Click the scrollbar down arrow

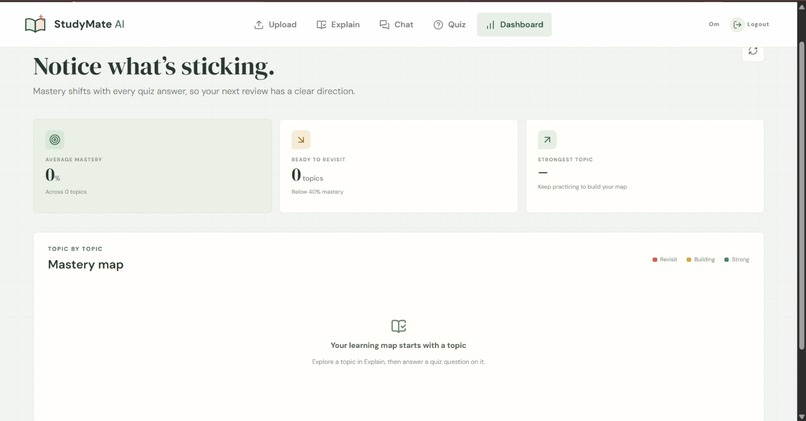click(x=801, y=416)
